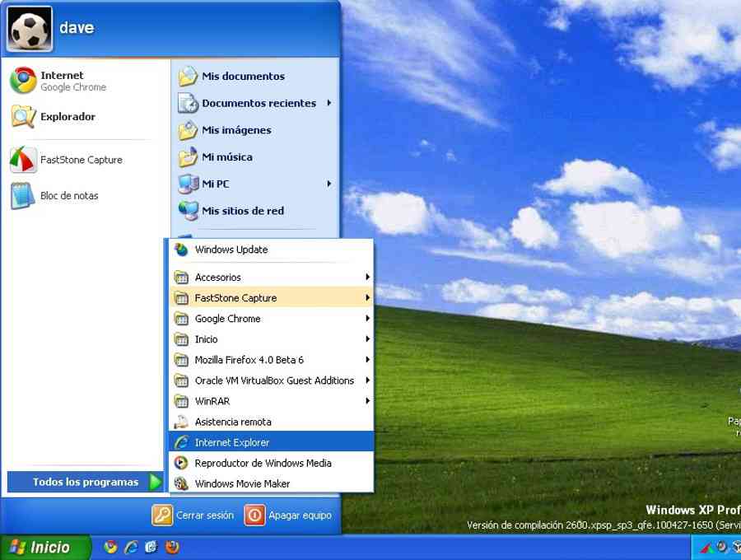
Task: Click the FastStone tray icon in the notification area
Action: coord(706,548)
